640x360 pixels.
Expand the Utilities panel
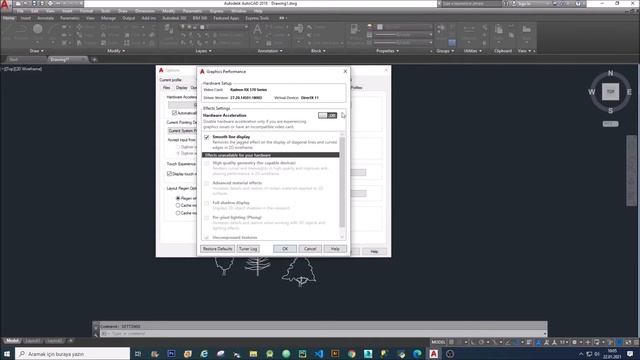tap(473, 51)
